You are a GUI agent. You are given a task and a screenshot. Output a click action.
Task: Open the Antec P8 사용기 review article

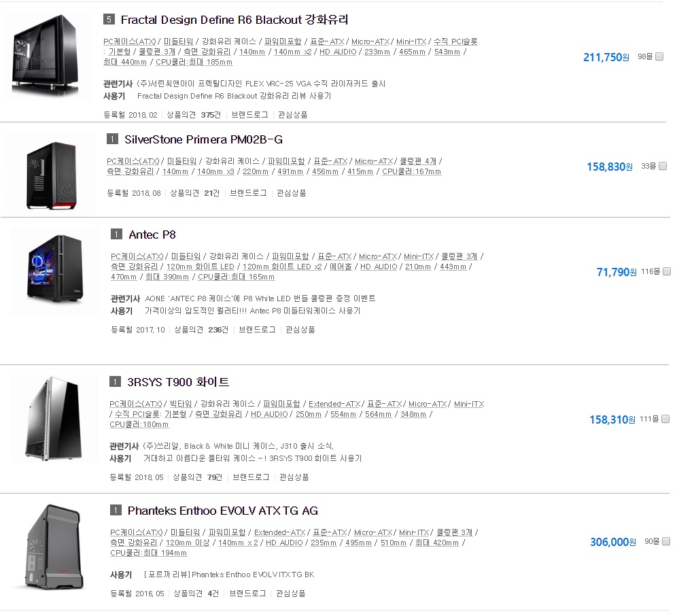[x=253, y=311]
